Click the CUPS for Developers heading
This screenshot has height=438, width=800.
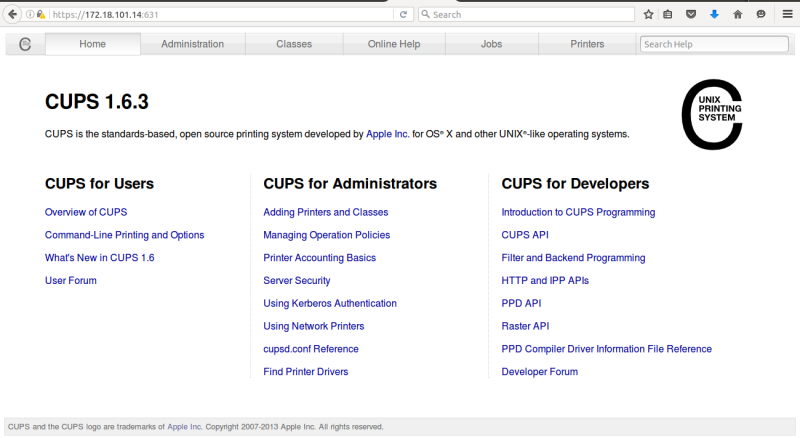tap(575, 184)
